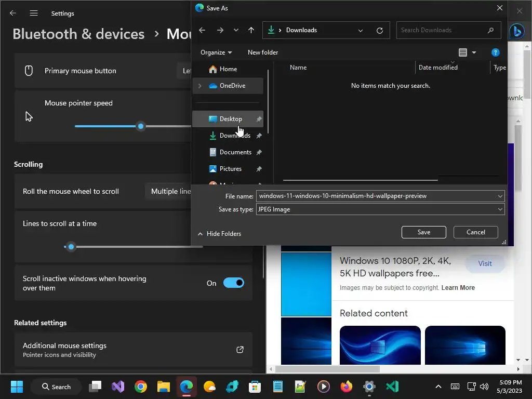Expand the Downloads address bar dropdown
Screen dimensions: 532x399
coord(361,31)
